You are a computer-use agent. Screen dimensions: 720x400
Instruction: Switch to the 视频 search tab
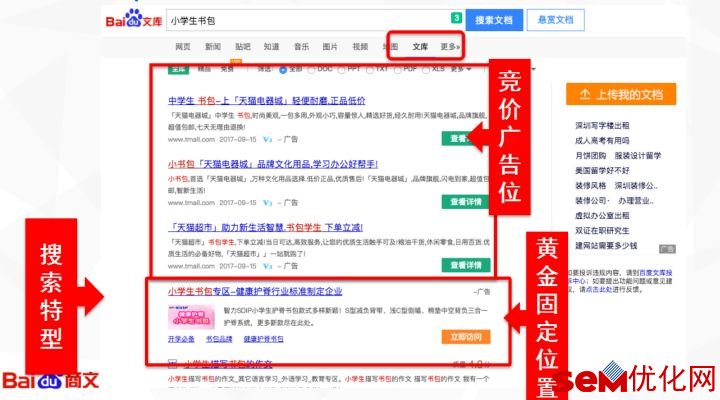(x=360, y=46)
